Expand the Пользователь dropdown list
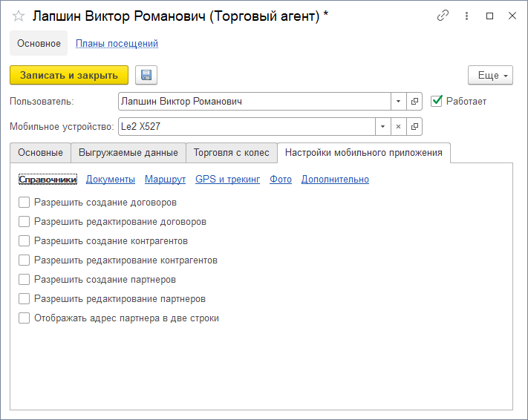 (x=399, y=101)
